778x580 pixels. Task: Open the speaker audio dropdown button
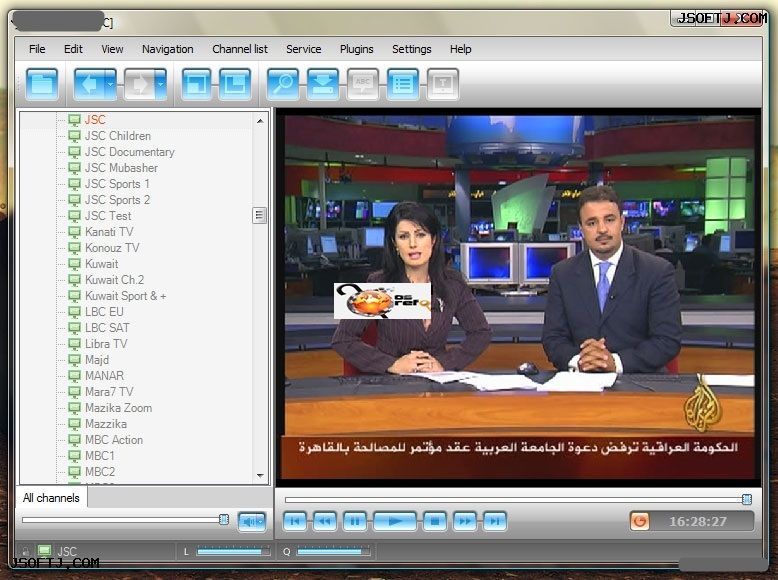[252, 521]
